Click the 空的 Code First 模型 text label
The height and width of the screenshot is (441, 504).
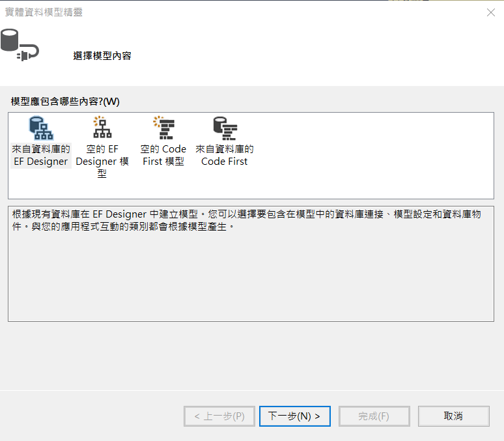pos(163,155)
